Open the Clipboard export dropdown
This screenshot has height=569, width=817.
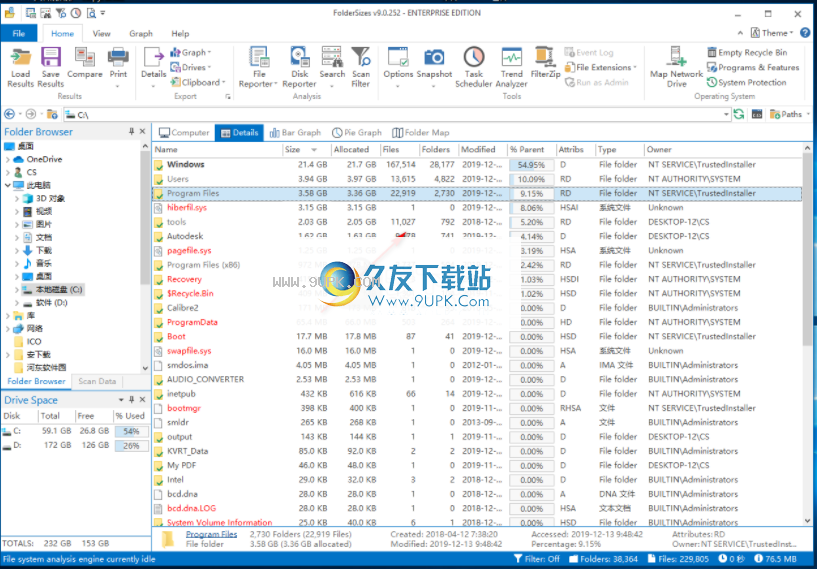tap(198, 82)
